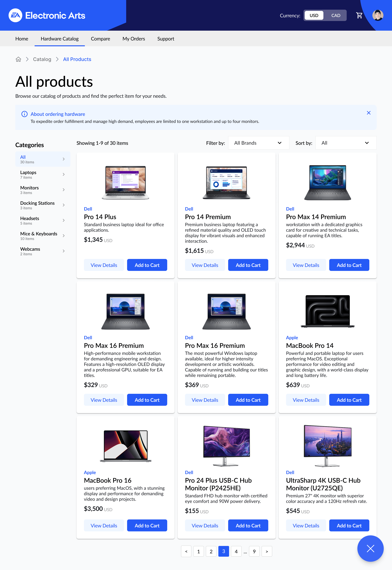392x570 pixels.
Task: Open the Compare tab
Action: 100,39
